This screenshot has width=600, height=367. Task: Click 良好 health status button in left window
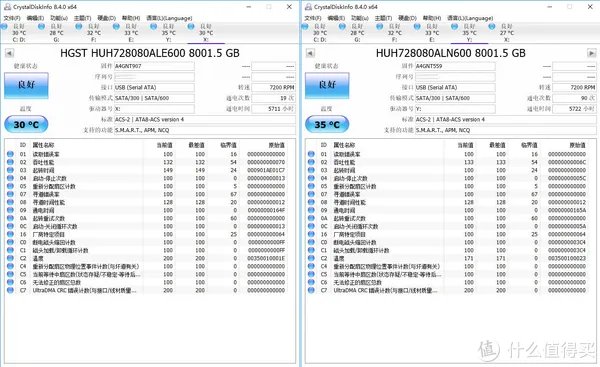tap(26, 85)
